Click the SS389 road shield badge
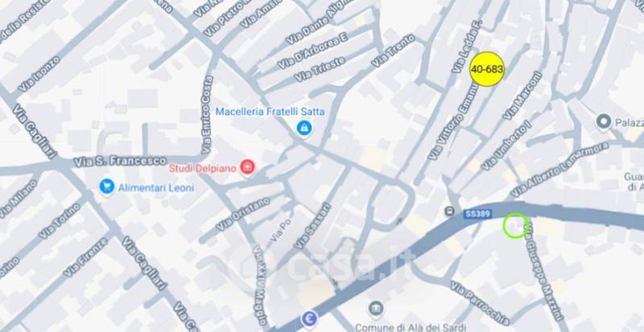This screenshot has width=644, height=332. 477,214
